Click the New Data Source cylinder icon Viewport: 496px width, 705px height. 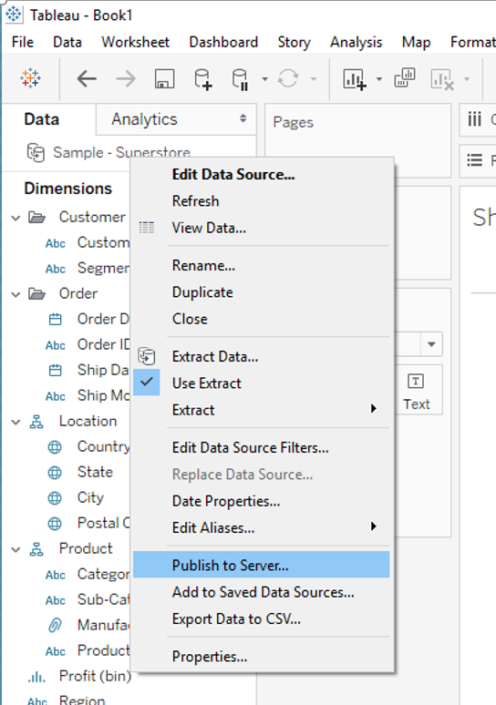203,79
